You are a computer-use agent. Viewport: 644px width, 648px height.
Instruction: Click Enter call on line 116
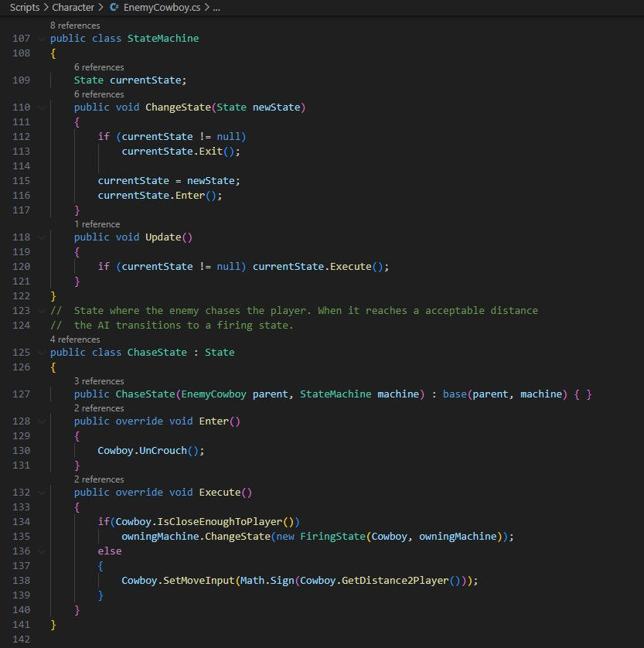click(x=190, y=196)
